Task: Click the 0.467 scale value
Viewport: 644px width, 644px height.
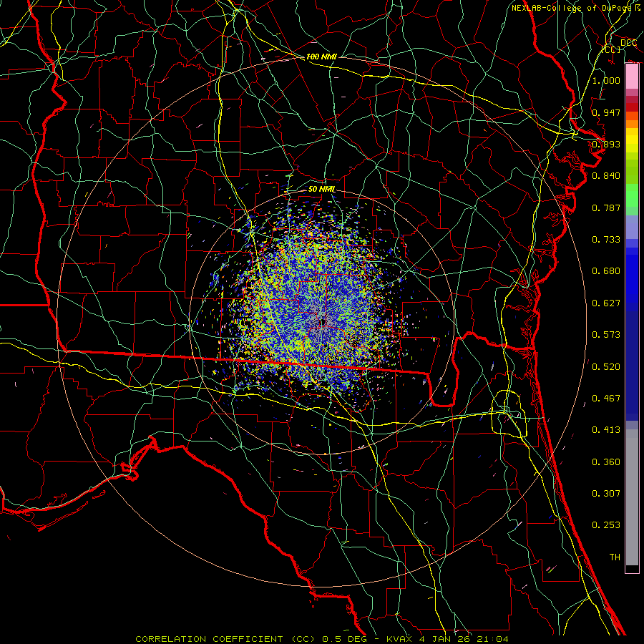Action: (606, 399)
